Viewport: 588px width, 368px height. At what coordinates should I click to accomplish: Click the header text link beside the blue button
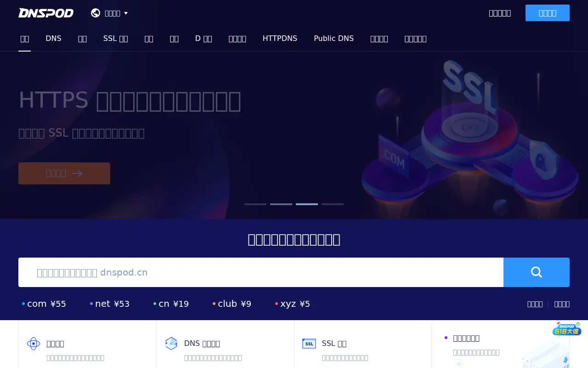click(x=500, y=13)
